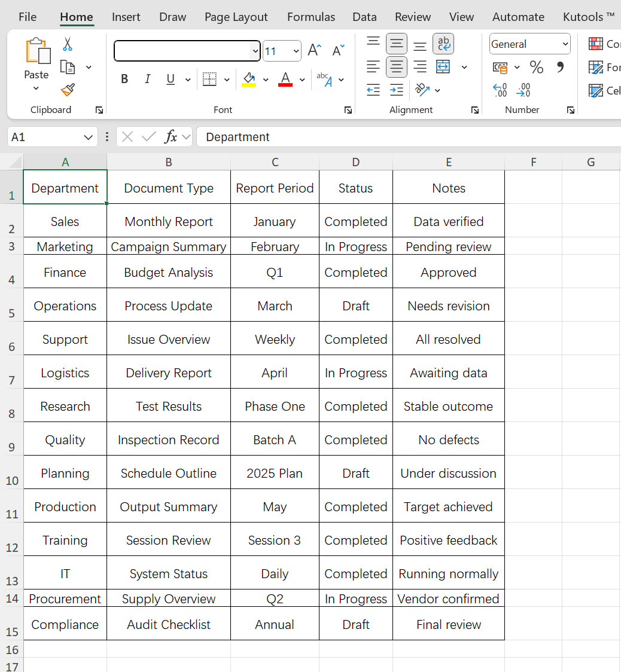Open the Alignment dialog launcher
This screenshot has height=672, width=621.
(x=474, y=109)
